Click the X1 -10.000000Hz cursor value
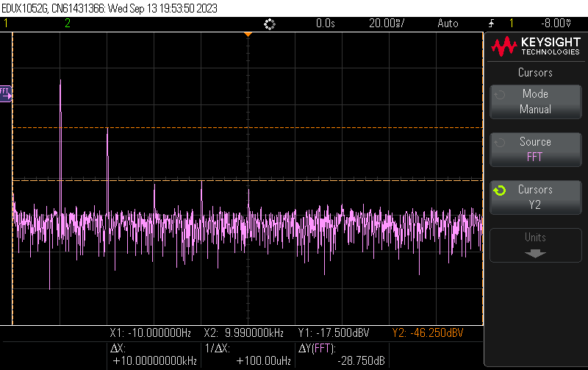This screenshot has width=588, height=370. (x=151, y=332)
